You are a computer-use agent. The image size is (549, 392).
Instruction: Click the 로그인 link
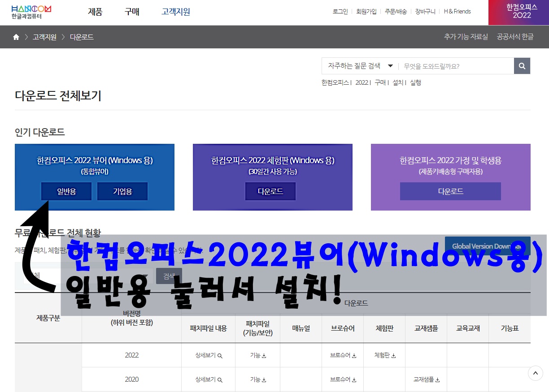point(340,12)
